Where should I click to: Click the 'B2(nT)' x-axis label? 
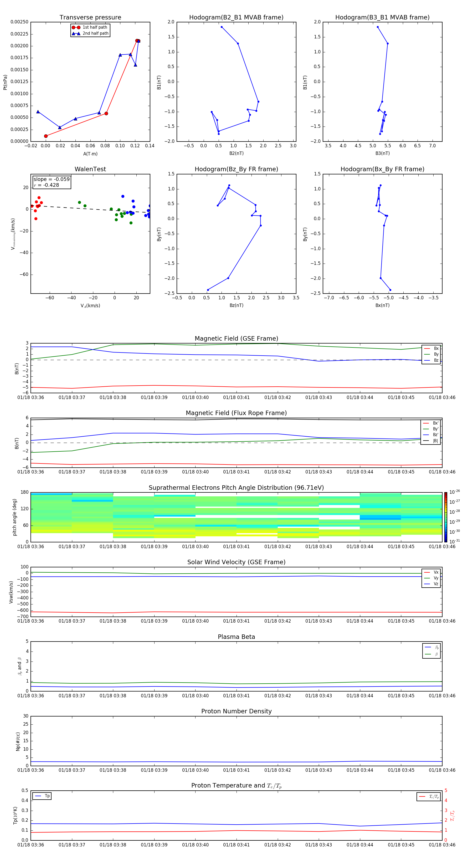236,153
